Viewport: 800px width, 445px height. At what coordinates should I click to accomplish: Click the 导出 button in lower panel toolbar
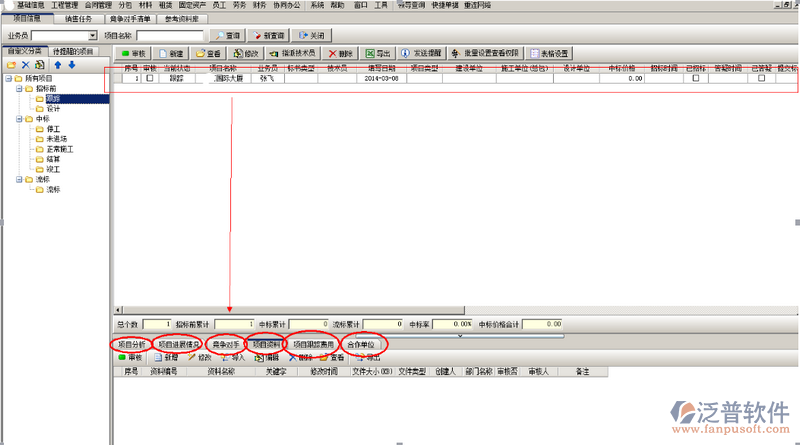368,357
